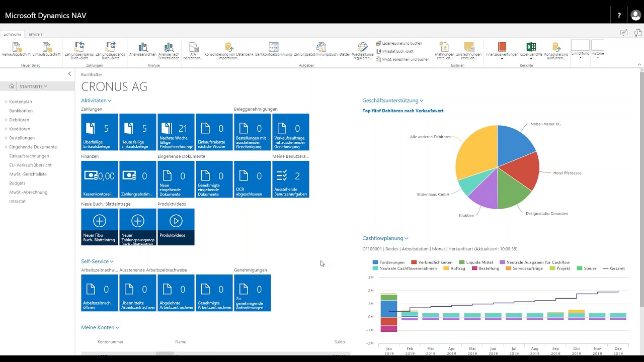The image size is (644, 362).
Task: Open MwSt.-Abrechnung in navigation
Action: point(28,192)
